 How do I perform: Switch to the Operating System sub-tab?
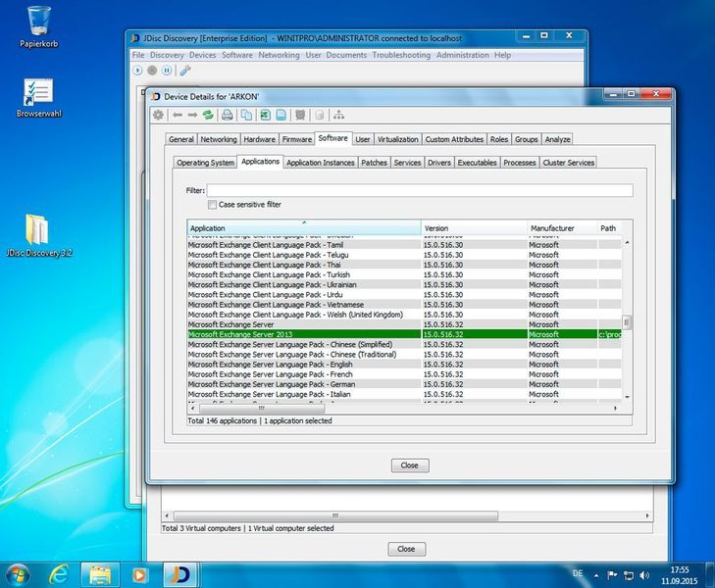tap(205, 163)
